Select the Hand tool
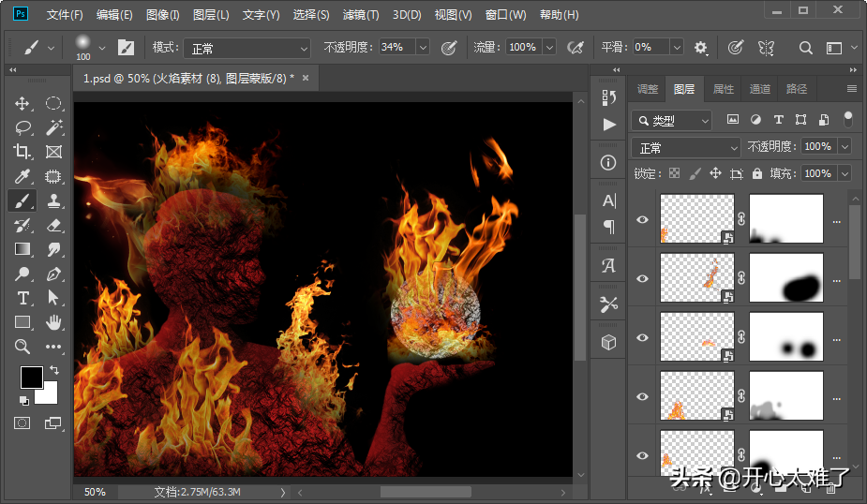This screenshot has width=867, height=504. point(53,322)
